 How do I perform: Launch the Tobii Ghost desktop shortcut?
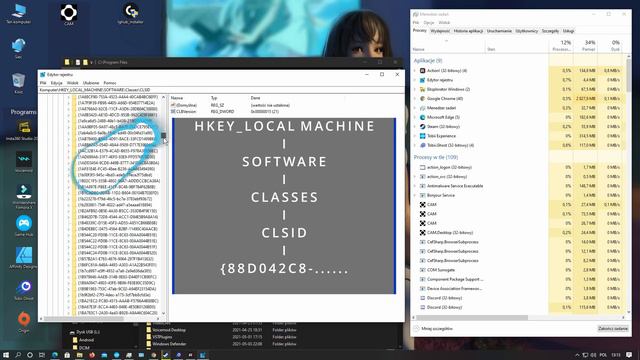coord(24,289)
